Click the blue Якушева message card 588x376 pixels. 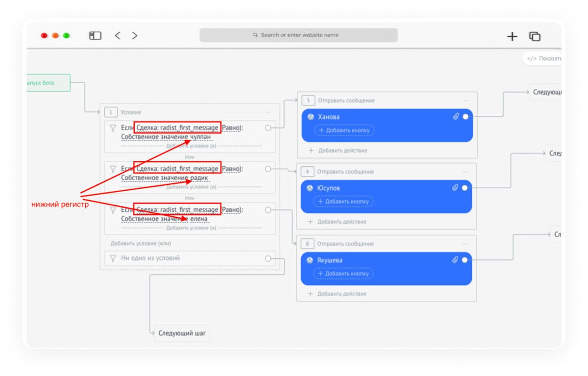386,269
